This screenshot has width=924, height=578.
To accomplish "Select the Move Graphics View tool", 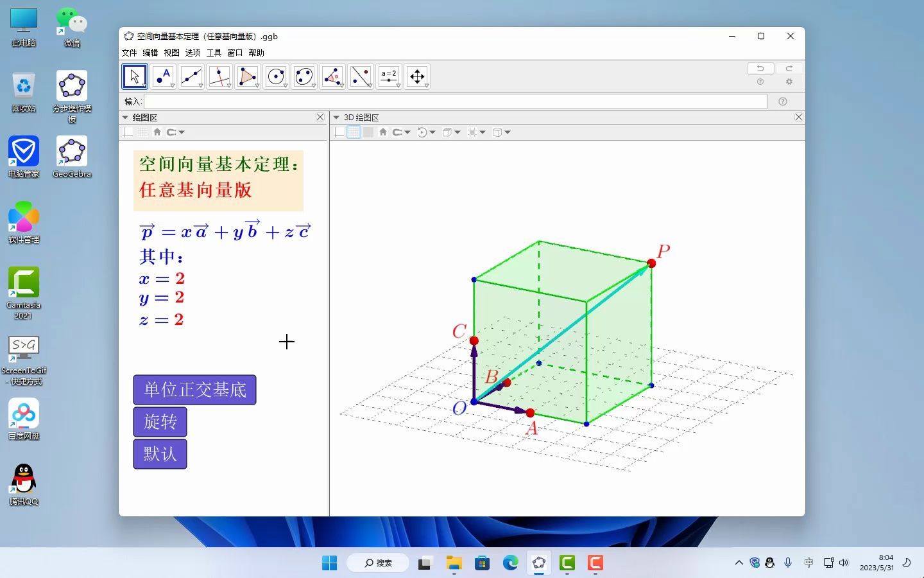I will pos(417,76).
